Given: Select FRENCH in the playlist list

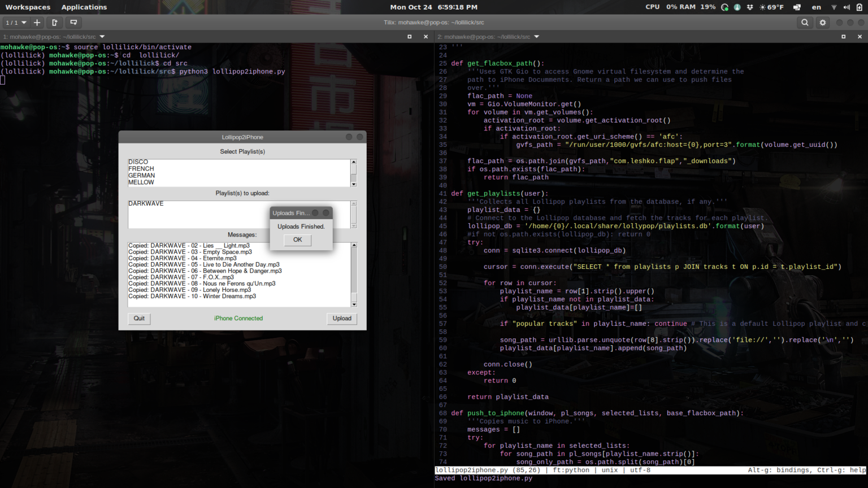Looking at the screenshot, I should (141, 168).
